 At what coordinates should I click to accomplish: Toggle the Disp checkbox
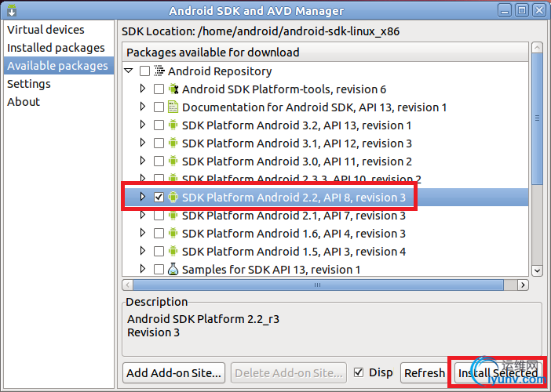(x=359, y=372)
